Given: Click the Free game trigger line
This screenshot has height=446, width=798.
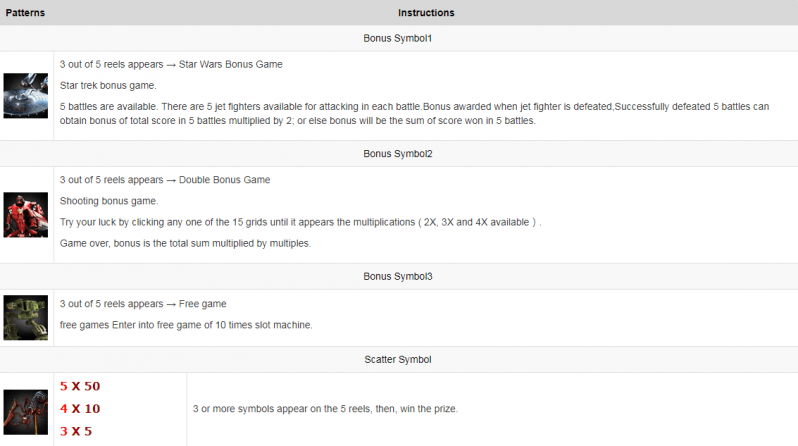Looking at the screenshot, I should point(143,304).
